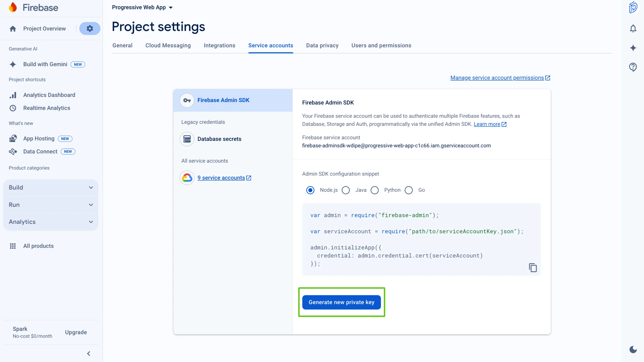Open All products page
This screenshot has width=644, height=362.
(38, 246)
